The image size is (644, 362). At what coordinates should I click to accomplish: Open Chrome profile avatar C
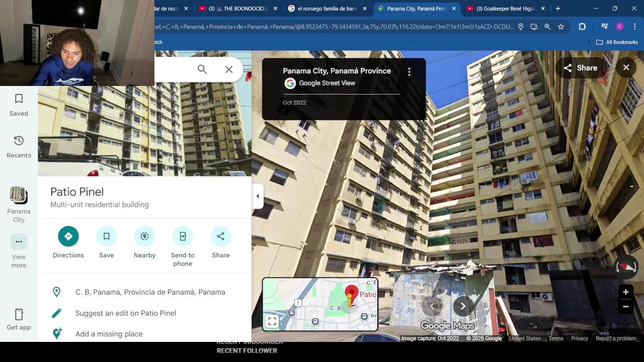[619, 27]
